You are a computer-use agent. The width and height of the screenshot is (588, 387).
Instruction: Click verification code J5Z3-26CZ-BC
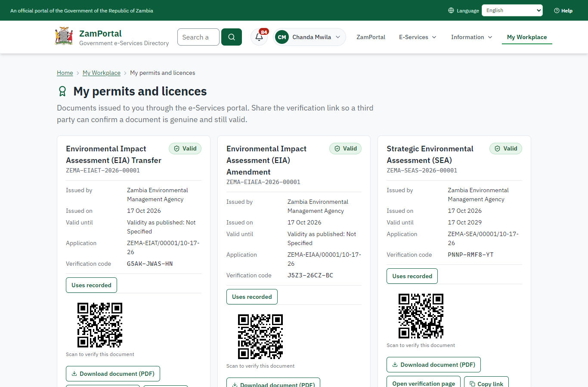click(x=310, y=275)
